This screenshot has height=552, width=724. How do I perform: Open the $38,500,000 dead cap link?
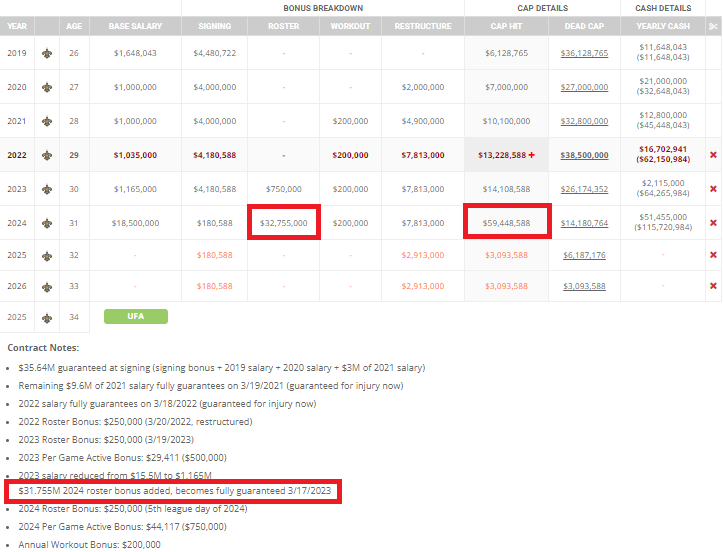pos(584,155)
